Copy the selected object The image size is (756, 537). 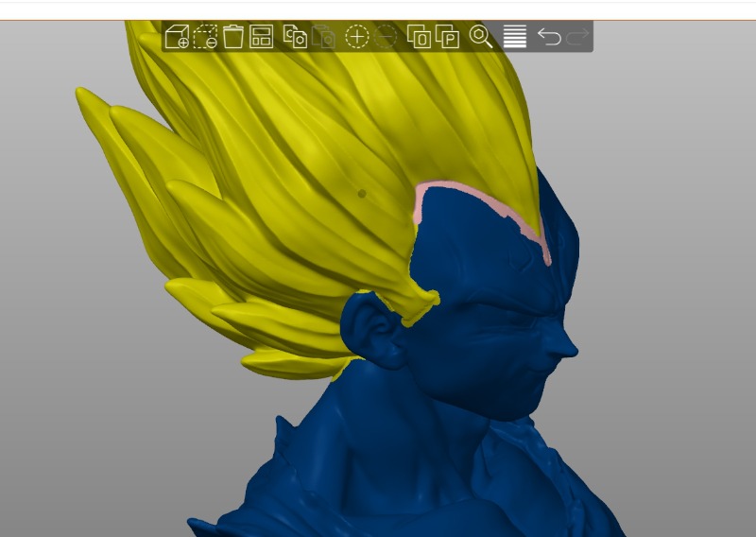pos(295,37)
